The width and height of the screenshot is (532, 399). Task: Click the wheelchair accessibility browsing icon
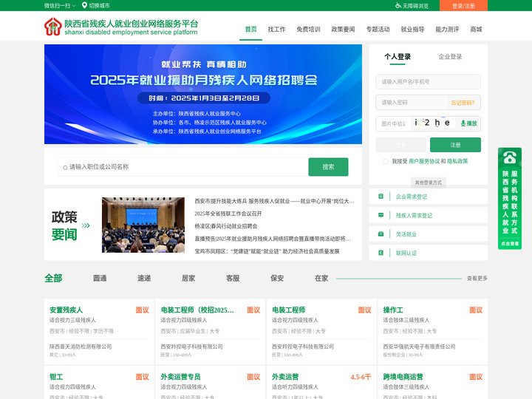coord(398,5)
